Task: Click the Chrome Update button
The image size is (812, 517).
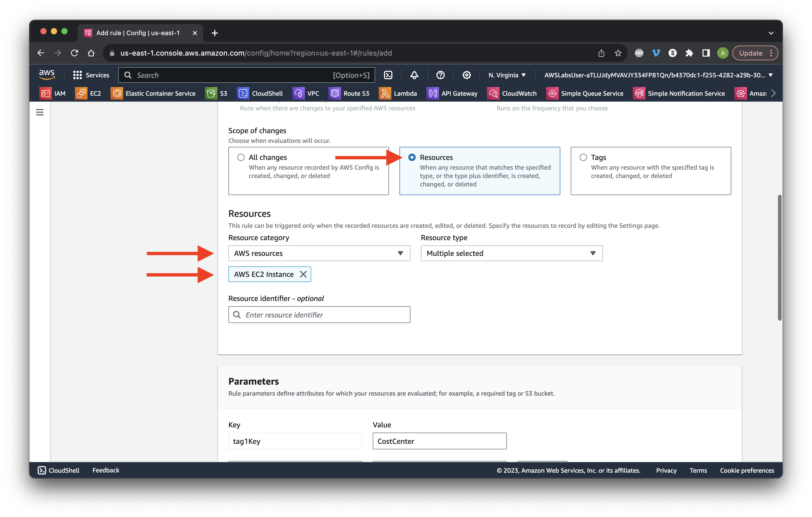Action: pyautogui.click(x=755, y=53)
